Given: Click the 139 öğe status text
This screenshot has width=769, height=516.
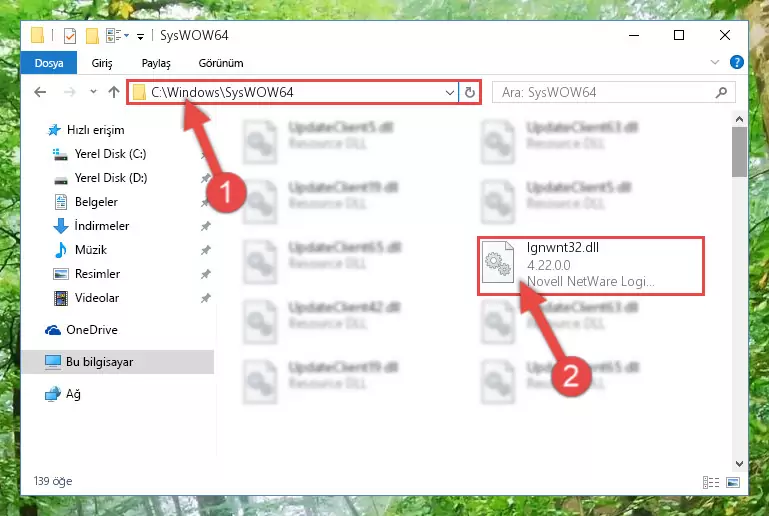Looking at the screenshot, I should pos(53,481).
